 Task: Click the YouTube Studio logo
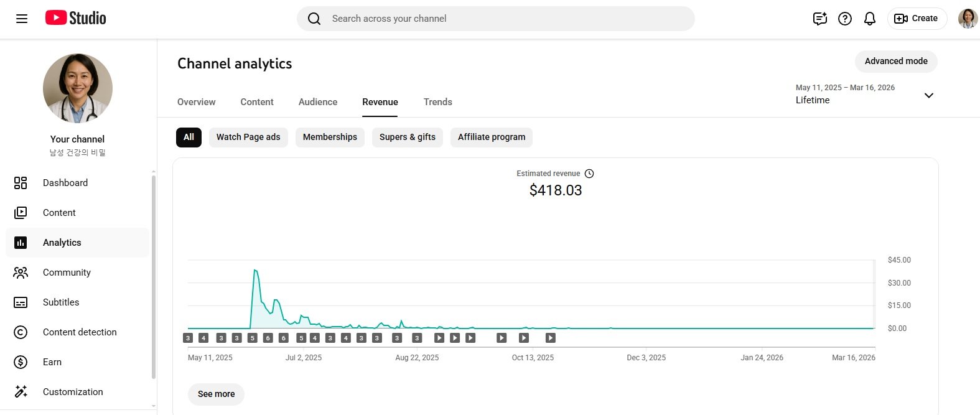click(75, 18)
